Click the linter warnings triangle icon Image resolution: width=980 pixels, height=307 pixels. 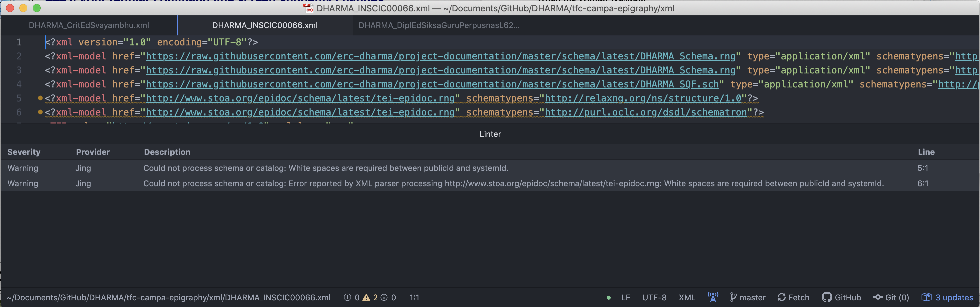pos(366,297)
